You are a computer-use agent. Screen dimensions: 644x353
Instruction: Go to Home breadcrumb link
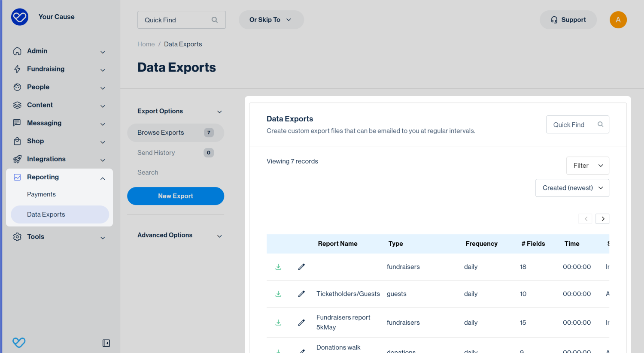[146, 44]
